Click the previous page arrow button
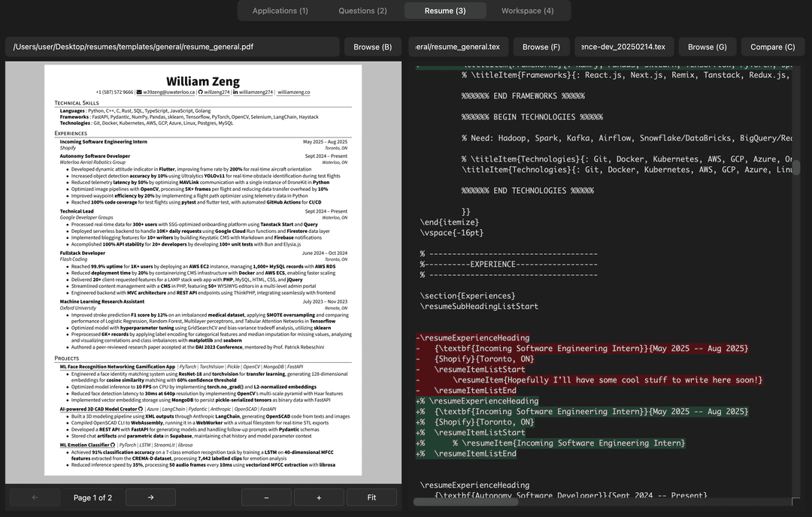 [x=35, y=497]
